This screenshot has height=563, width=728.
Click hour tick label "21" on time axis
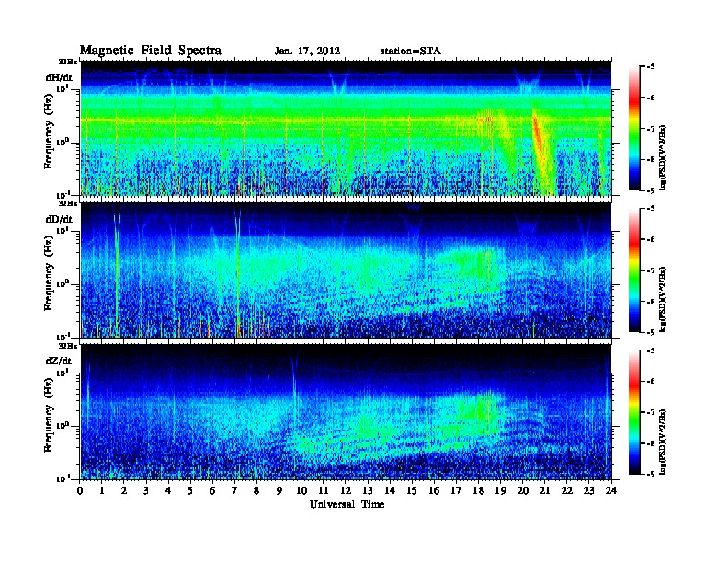coord(544,490)
